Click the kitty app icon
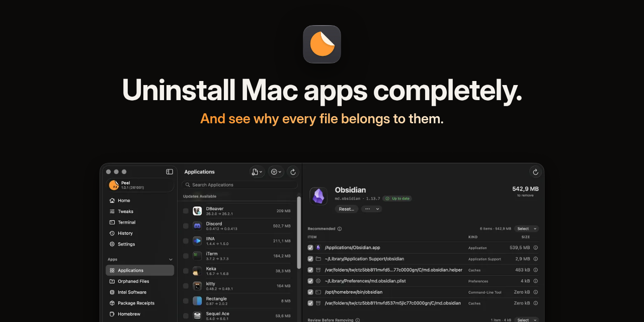Screen dimensions: 644x322 coord(197,286)
